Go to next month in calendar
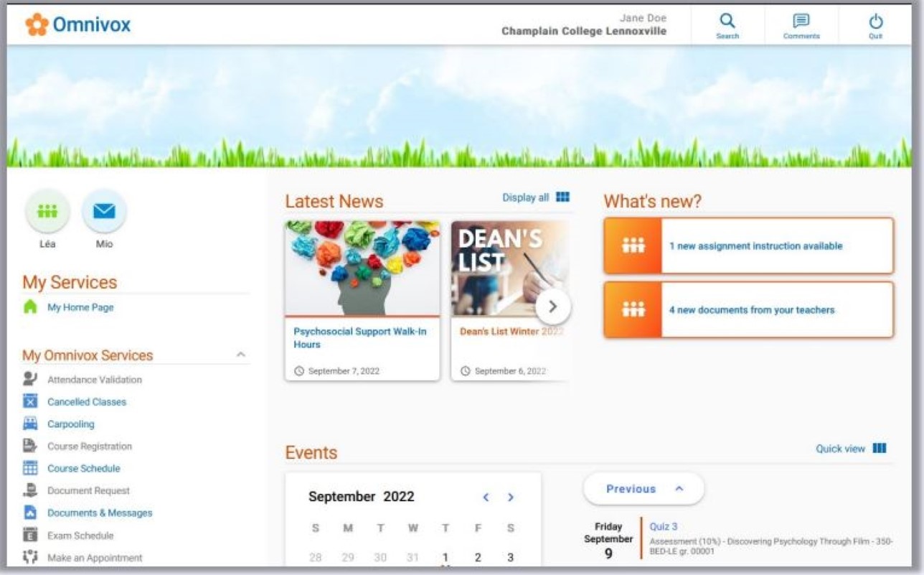 (511, 497)
